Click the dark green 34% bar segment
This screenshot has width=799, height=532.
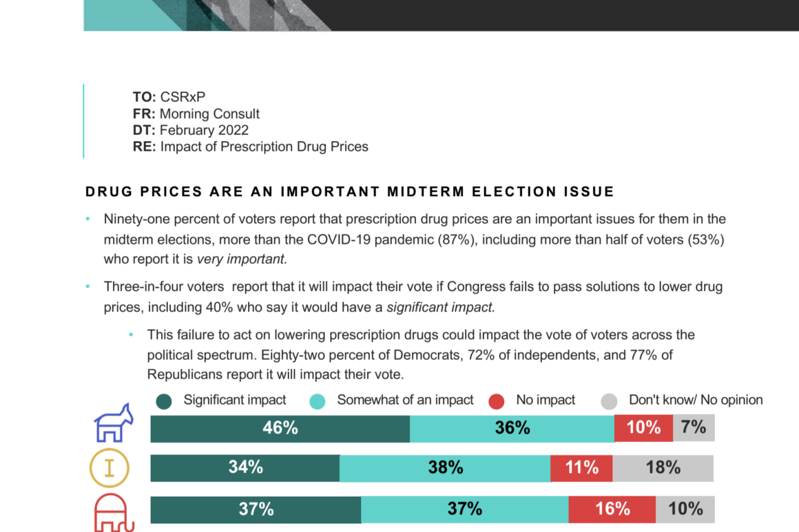(245, 468)
